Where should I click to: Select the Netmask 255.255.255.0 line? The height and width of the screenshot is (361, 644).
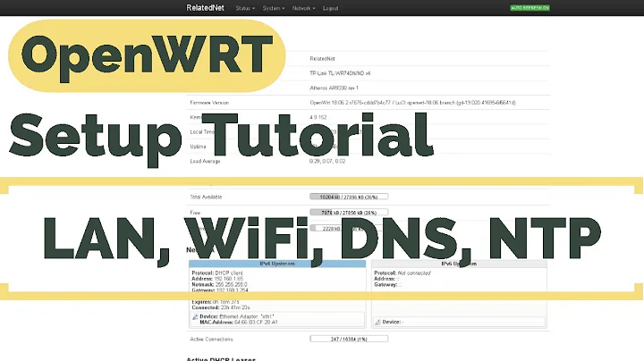[219, 284]
